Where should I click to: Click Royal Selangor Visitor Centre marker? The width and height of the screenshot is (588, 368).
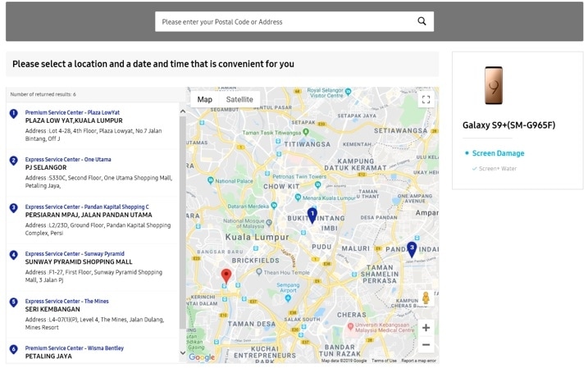[x=348, y=91]
